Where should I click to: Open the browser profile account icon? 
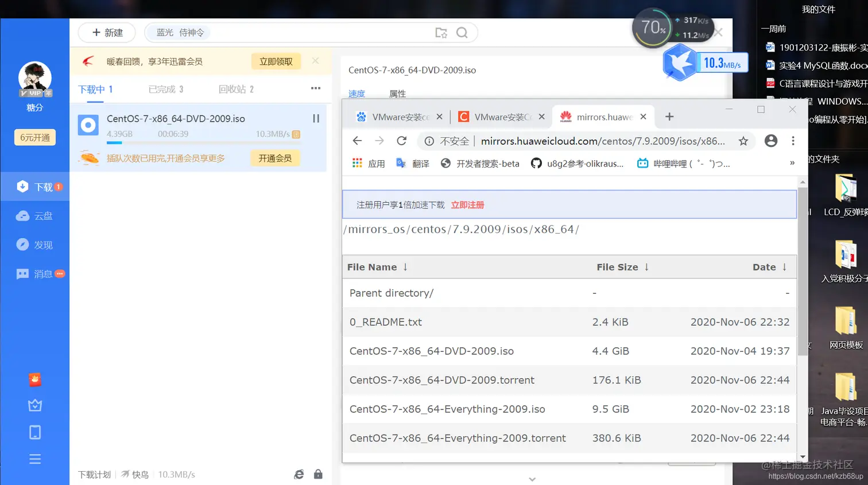pos(771,141)
